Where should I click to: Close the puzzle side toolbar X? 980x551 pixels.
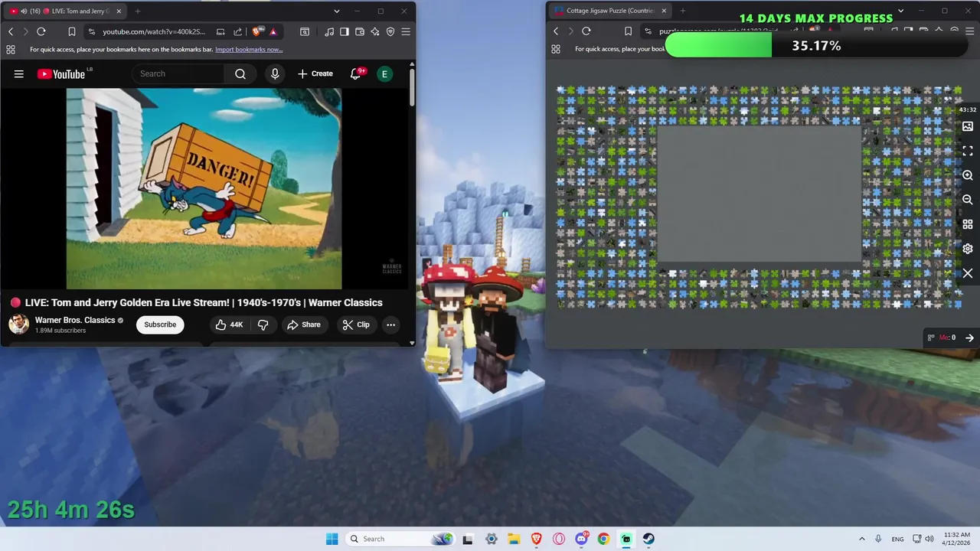968,273
